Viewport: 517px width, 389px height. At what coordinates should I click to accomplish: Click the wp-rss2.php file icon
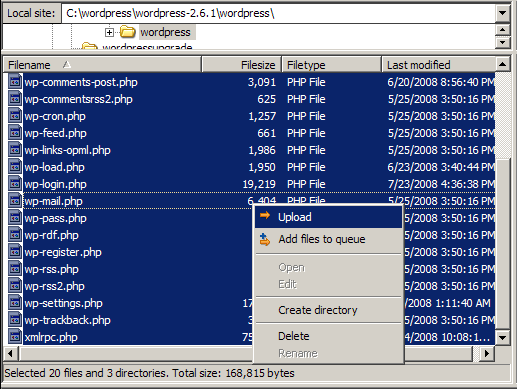pyautogui.click(x=15, y=286)
